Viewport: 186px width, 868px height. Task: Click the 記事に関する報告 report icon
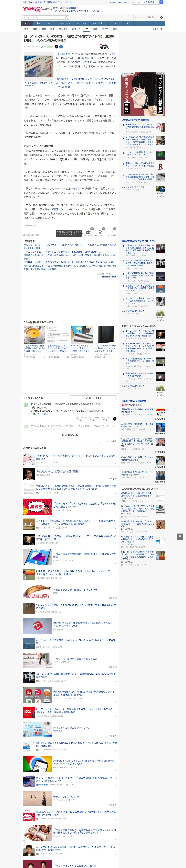pyautogui.click(x=32, y=235)
